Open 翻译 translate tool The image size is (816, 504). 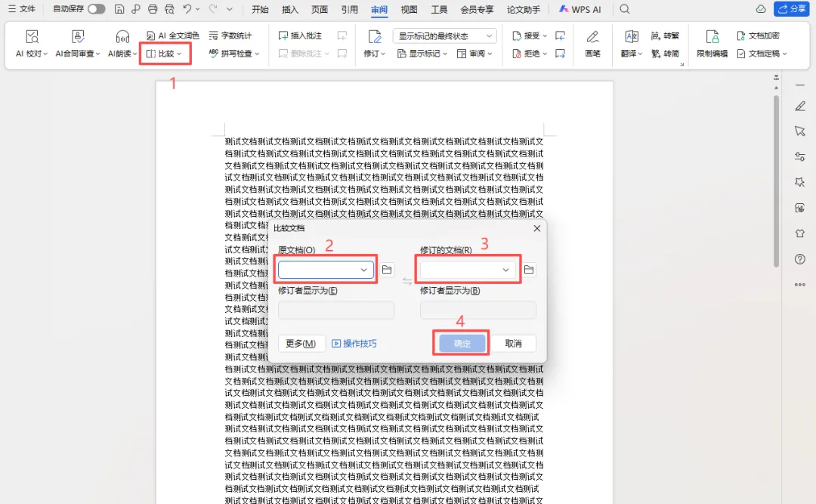(631, 44)
